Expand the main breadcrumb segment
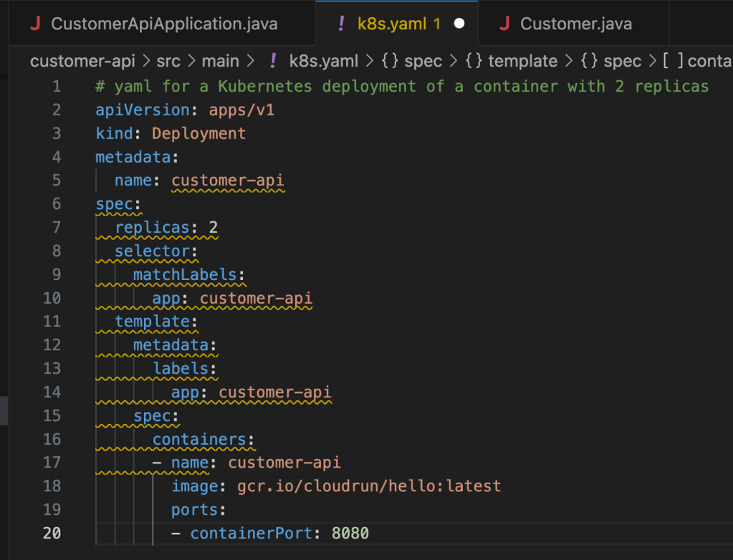Image resolution: width=733 pixels, height=560 pixels. click(x=222, y=61)
